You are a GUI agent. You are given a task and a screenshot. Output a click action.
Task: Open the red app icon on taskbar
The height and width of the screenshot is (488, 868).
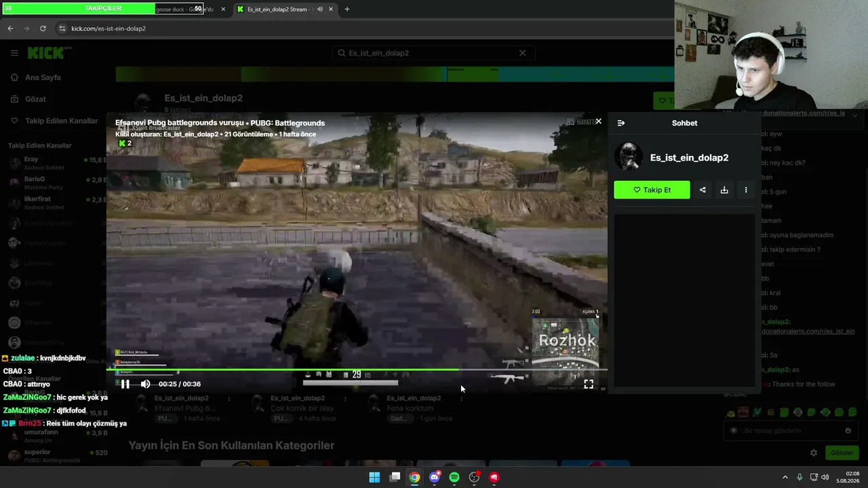click(x=494, y=477)
